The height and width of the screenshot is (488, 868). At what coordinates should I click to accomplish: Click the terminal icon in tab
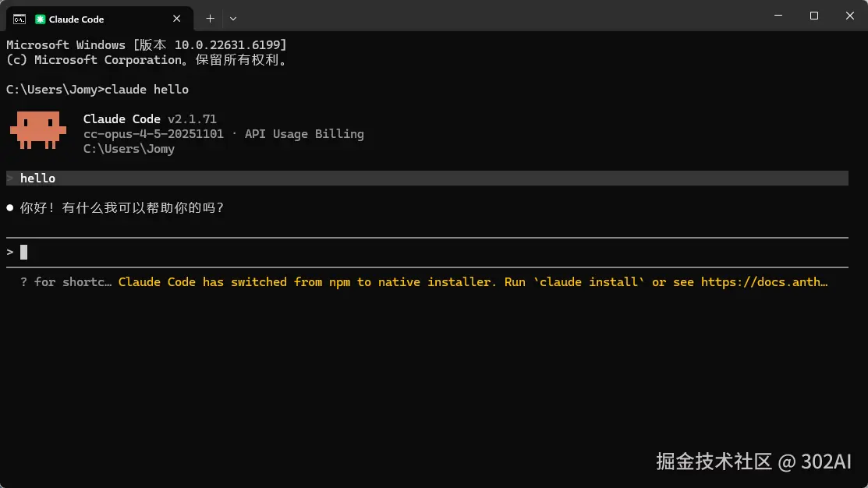[x=19, y=19]
